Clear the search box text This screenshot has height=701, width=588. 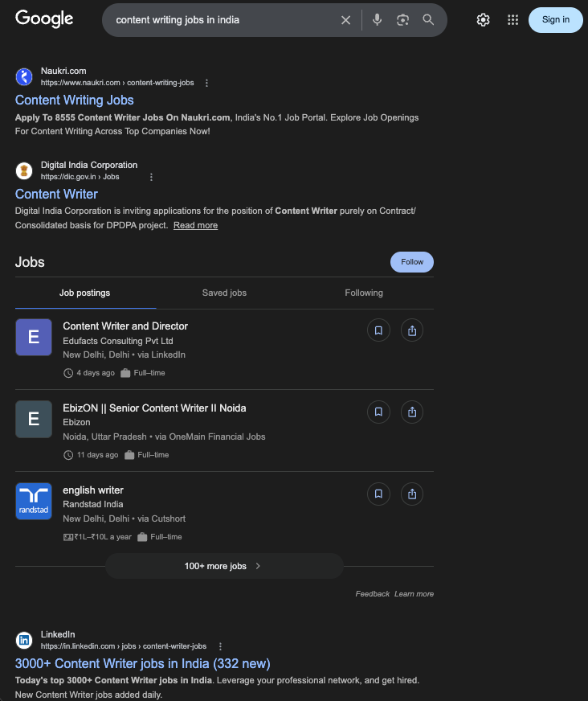tap(346, 20)
